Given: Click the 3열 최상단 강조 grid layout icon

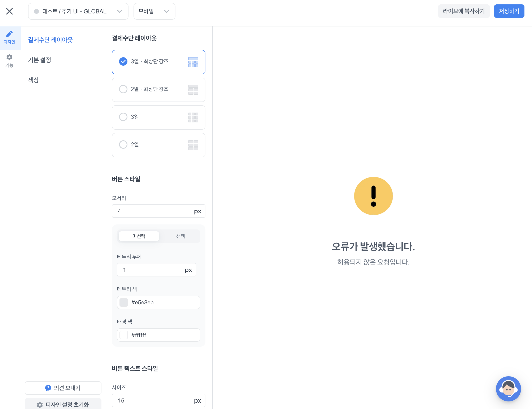Looking at the screenshot, I should tap(193, 62).
